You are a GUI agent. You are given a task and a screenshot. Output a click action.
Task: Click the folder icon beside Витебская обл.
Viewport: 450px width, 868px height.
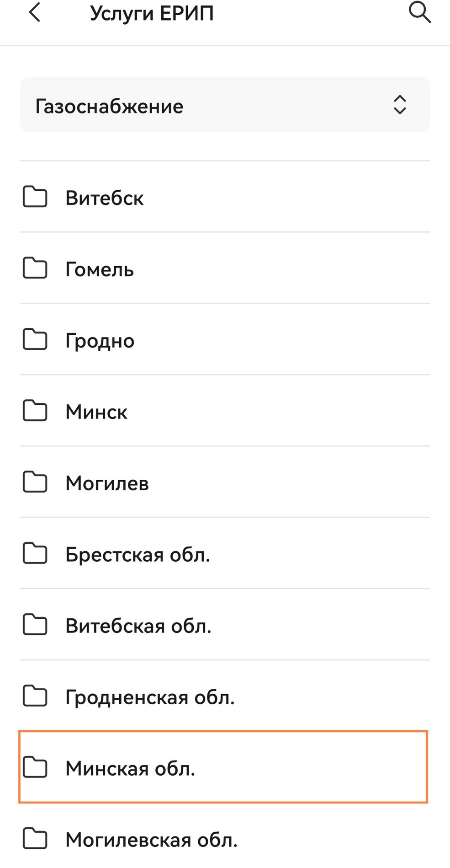point(35,625)
